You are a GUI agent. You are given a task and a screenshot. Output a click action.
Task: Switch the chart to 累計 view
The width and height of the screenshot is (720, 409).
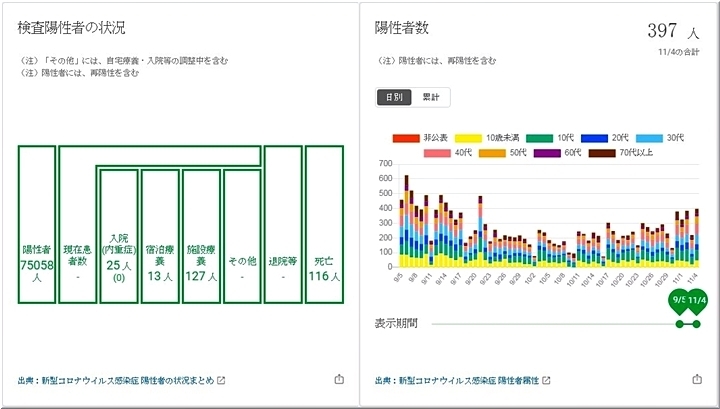(431, 98)
